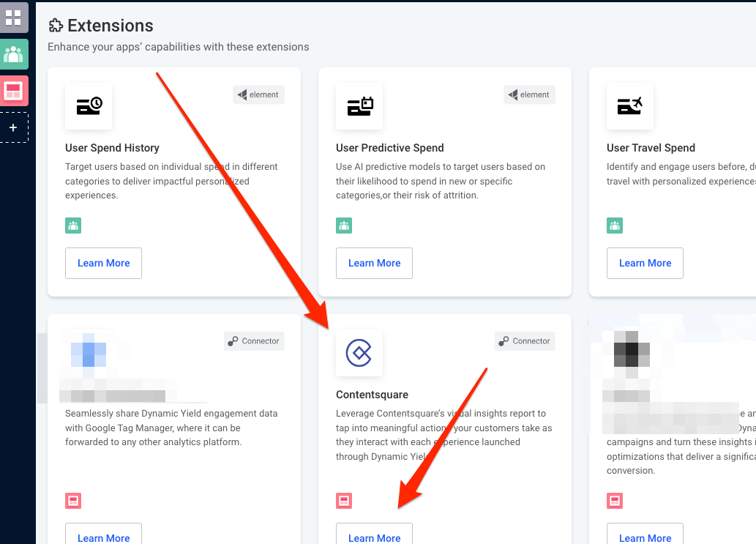Click the description 'Seamlessly share Dynamic Yield engagement data'
The height and width of the screenshot is (544, 756).
172,428
